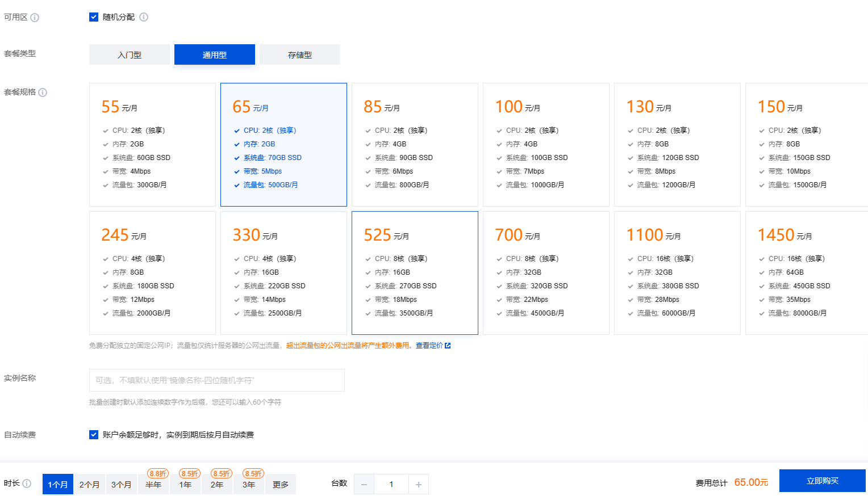Open the 更多 duration options
The width and height of the screenshot is (868, 496).
281,485
